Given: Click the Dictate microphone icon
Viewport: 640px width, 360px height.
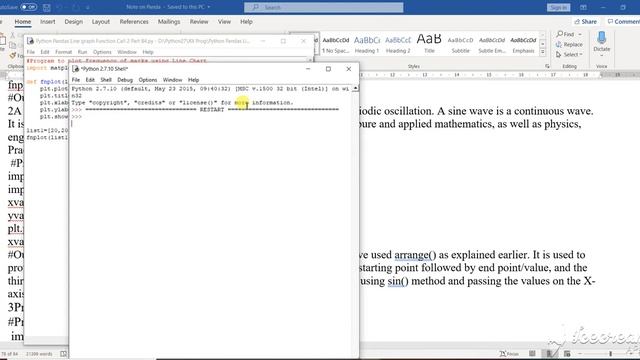Looking at the screenshot, I should pyautogui.click(x=602, y=38).
